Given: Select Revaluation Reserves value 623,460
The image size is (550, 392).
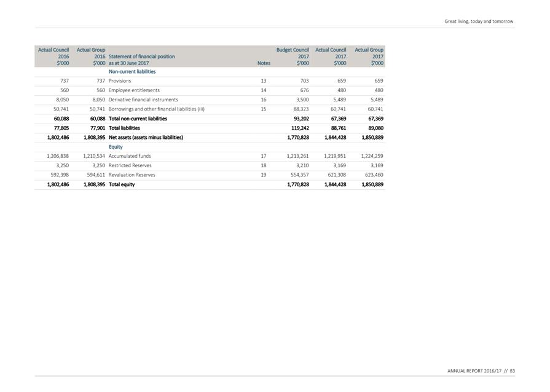Looking at the screenshot, I should tap(374, 175).
